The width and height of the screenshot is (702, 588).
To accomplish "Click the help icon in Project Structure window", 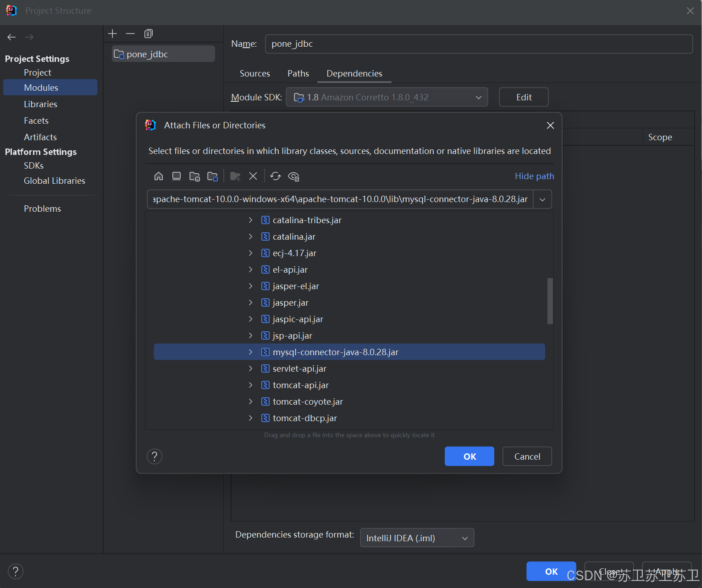I will 16,572.
